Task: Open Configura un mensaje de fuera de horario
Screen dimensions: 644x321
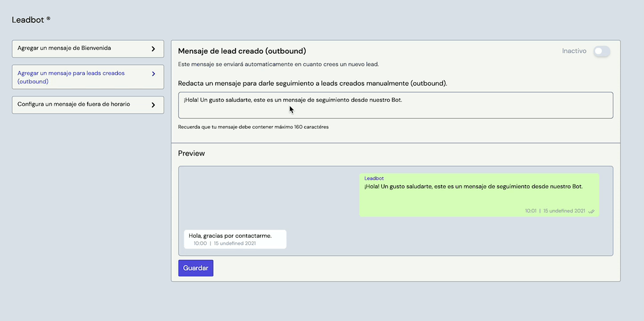Action: pyautogui.click(x=88, y=104)
